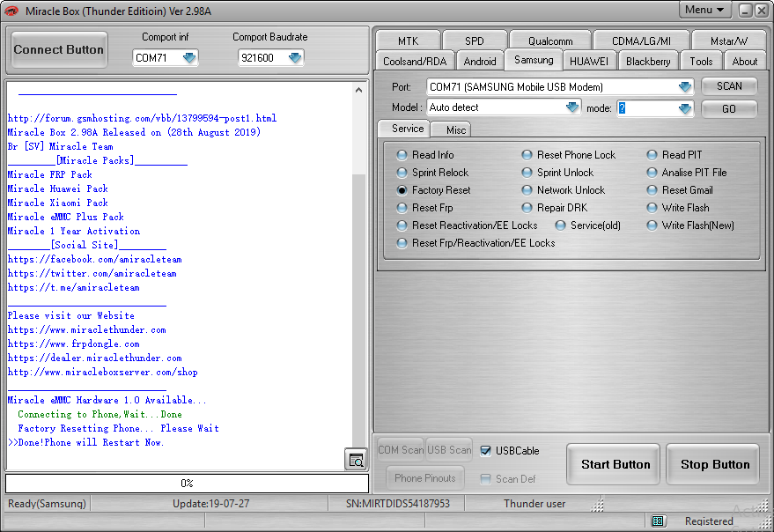Viewport: 774px width, 532px height.
Task: Click the status bar grid icon near Registered
Action: pyautogui.click(x=657, y=521)
